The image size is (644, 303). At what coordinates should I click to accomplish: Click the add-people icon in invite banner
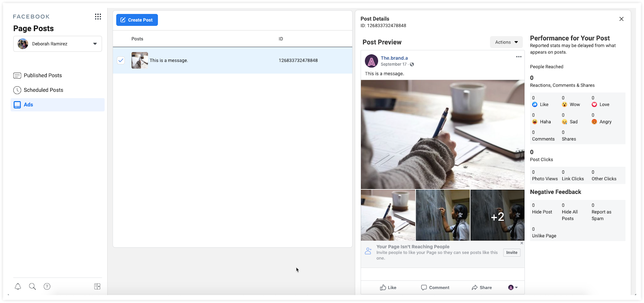368,251
